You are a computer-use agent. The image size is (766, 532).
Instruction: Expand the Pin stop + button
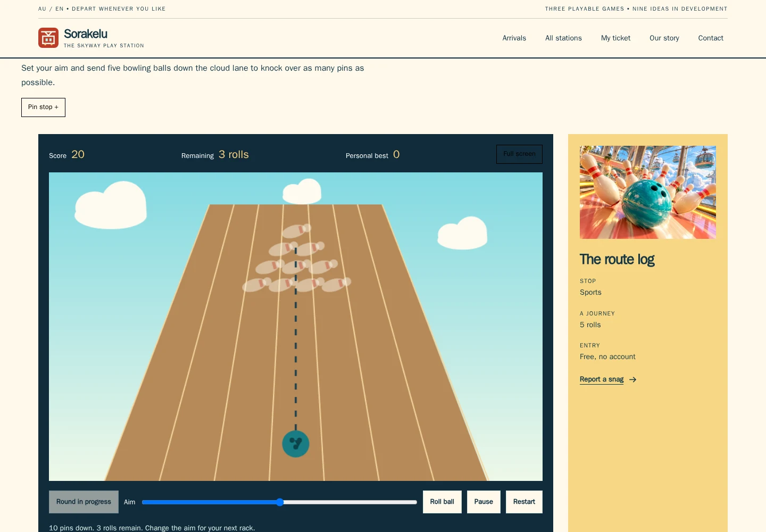pos(43,107)
